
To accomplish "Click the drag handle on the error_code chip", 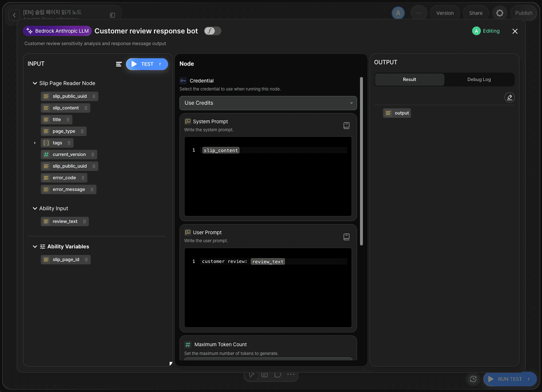I will click(83, 178).
